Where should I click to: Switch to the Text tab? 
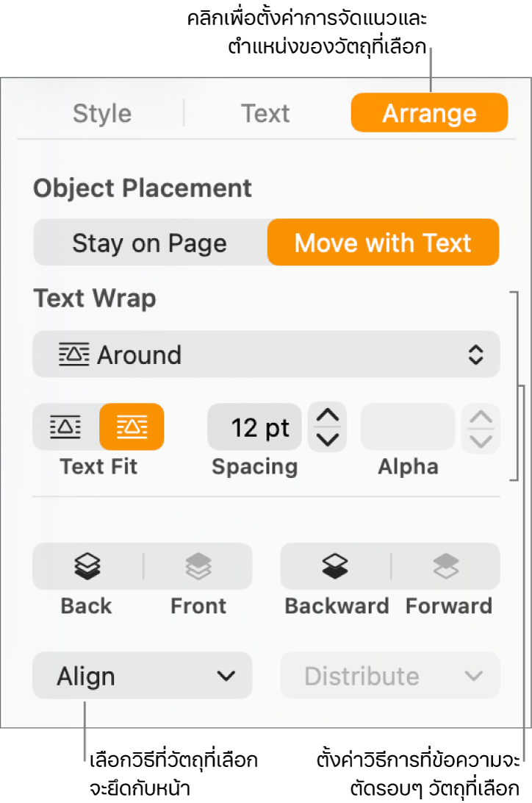(265, 113)
